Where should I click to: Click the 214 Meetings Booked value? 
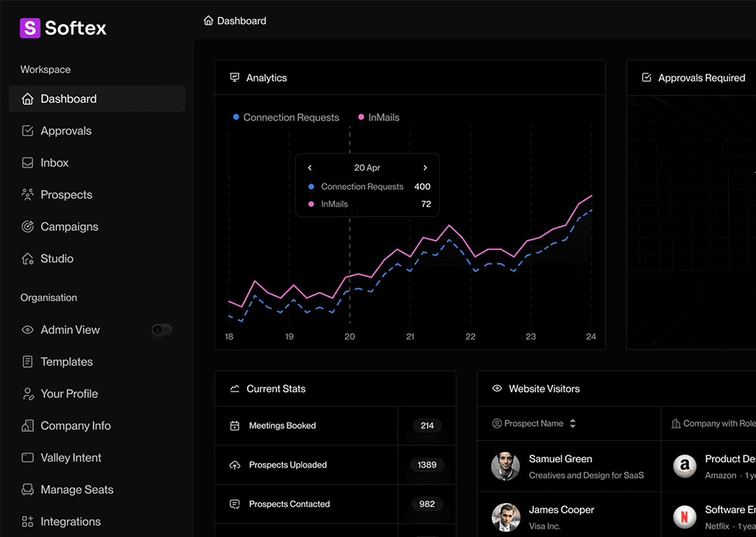(427, 426)
